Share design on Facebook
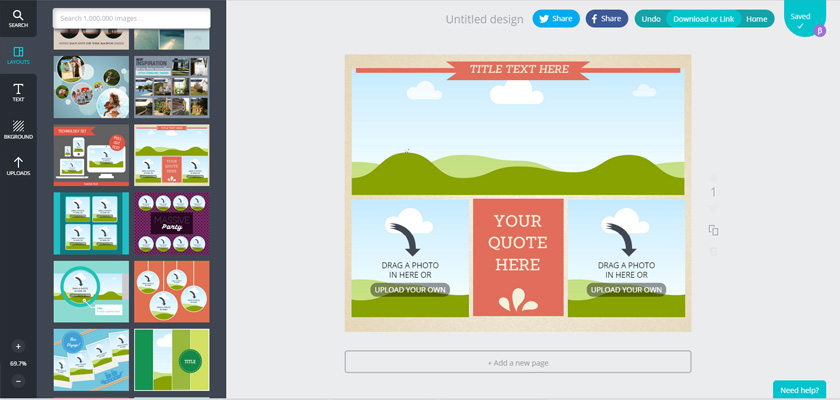 point(606,19)
